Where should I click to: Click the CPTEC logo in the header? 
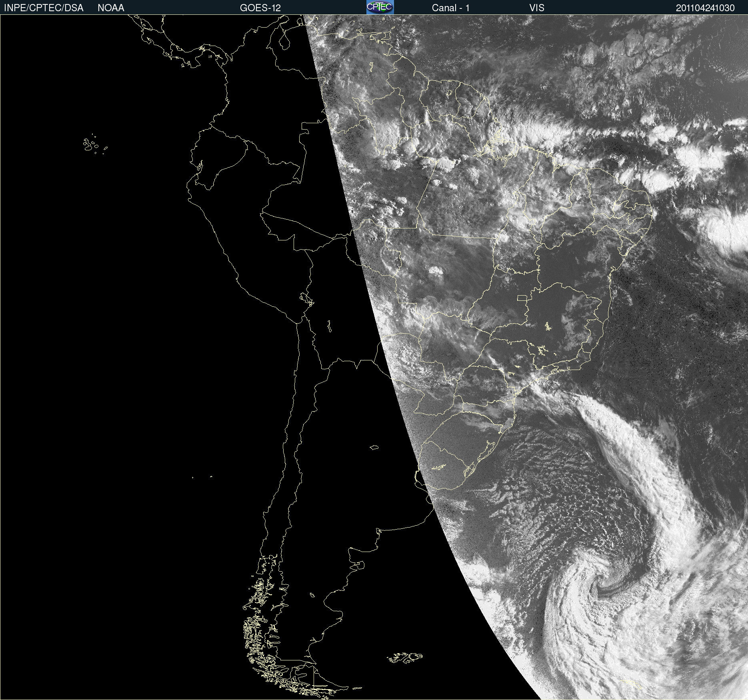tap(380, 7)
